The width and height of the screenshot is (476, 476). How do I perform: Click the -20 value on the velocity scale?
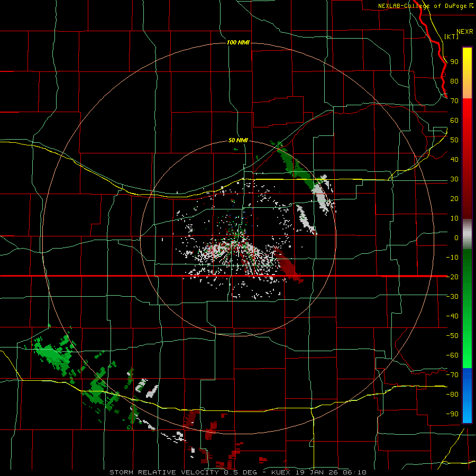click(452, 277)
